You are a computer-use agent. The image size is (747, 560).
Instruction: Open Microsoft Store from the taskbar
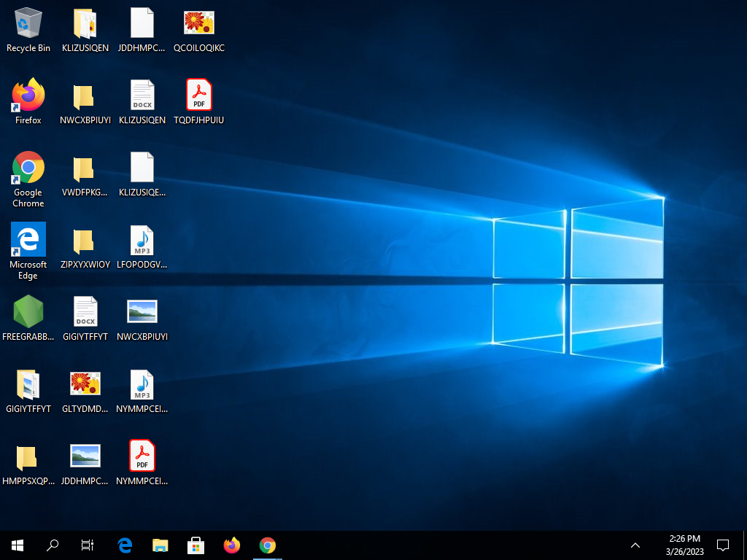coord(196,545)
